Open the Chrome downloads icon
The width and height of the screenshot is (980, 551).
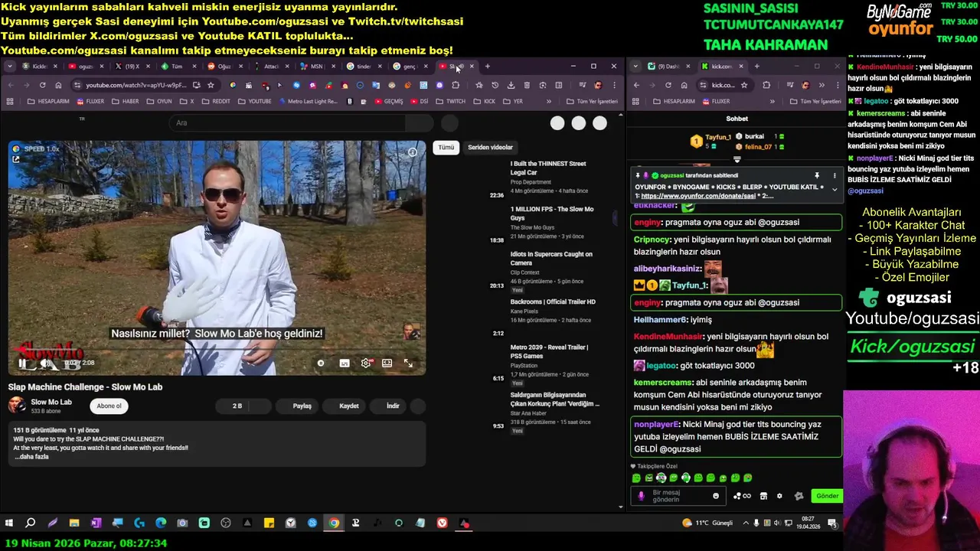pyautogui.click(x=511, y=85)
